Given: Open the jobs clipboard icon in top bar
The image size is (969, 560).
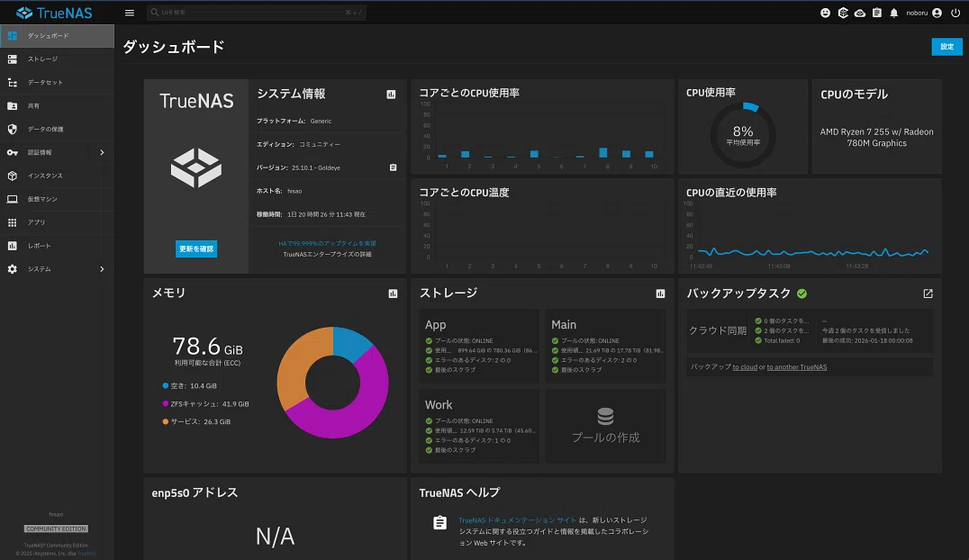Looking at the screenshot, I should click(x=877, y=13).
